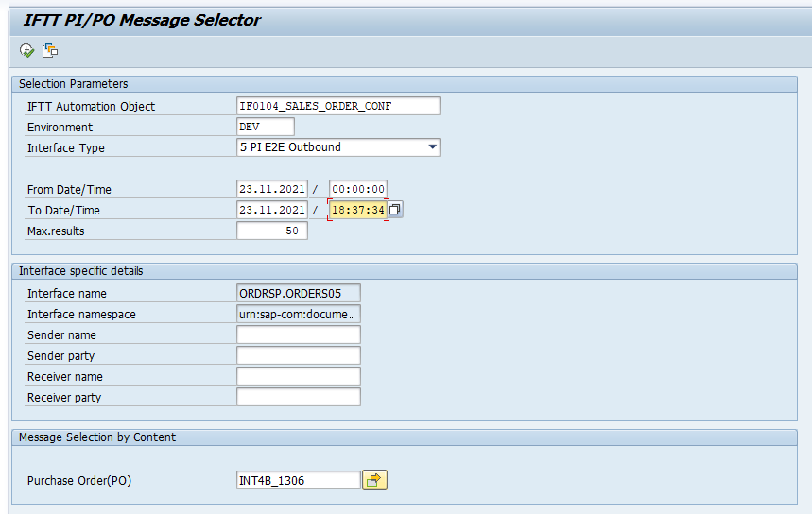Select the Environment field containing DEV
Viewport: 812px width, 514px height.
point(266,127)
